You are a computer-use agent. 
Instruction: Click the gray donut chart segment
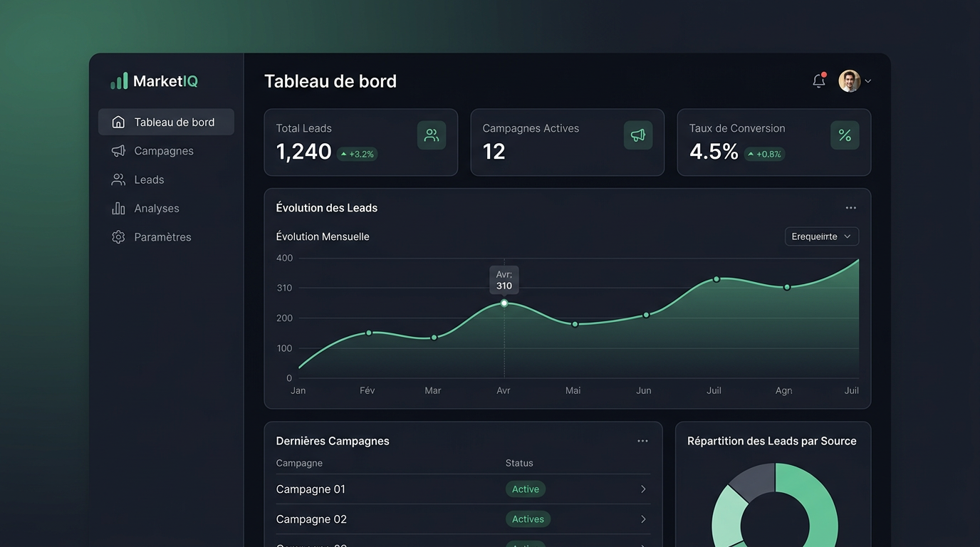756,481
